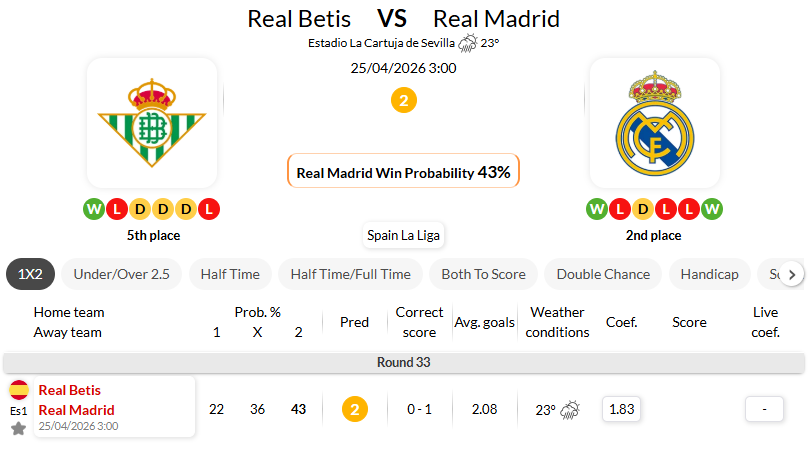812x449 pixels.
Task: Click the rain icon in weather conditions column
Action: [571, 409]
